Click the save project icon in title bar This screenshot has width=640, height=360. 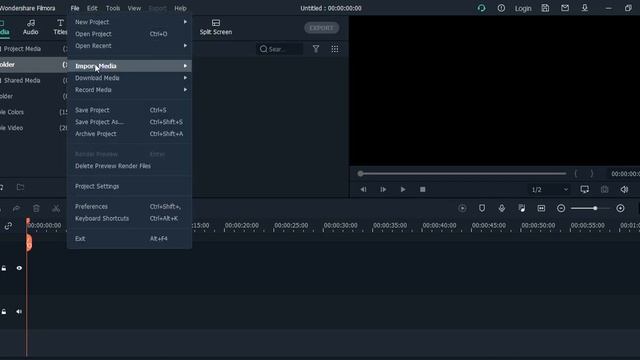click(545, 8)
